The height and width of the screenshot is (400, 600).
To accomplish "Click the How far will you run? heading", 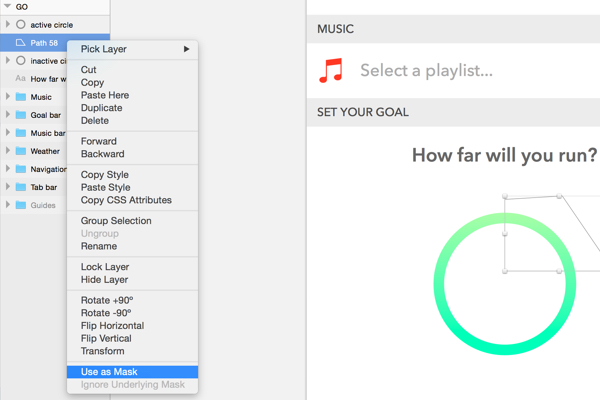I will point(504,155).
